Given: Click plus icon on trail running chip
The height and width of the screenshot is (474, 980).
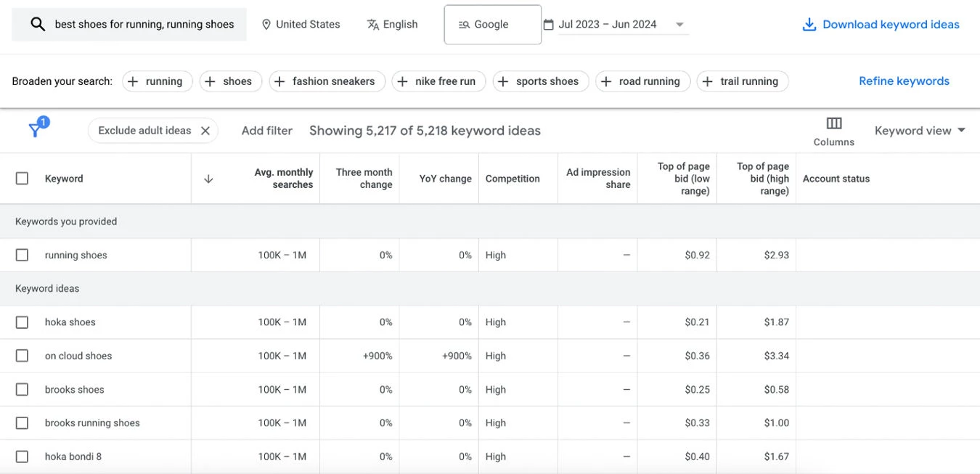Looking at the screenshot, I should 707,81.
